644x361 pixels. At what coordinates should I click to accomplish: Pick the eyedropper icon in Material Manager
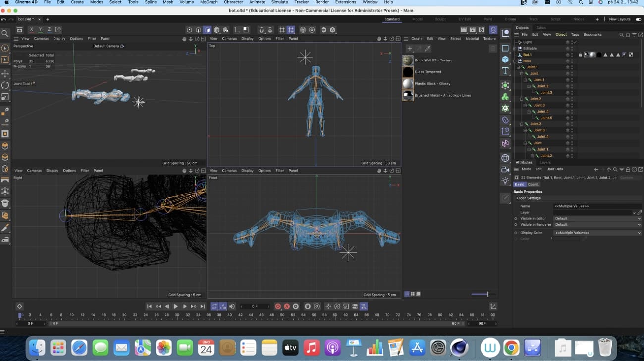click(428, 49)
